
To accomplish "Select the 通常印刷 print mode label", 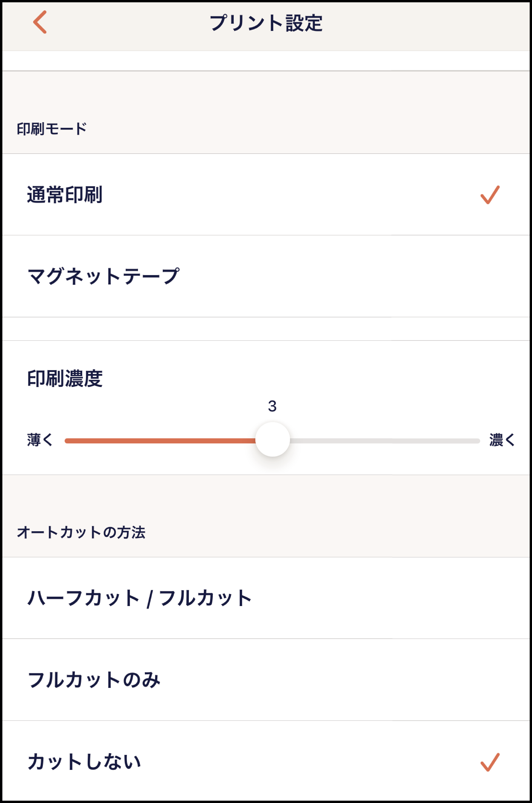I will point(65,195).
